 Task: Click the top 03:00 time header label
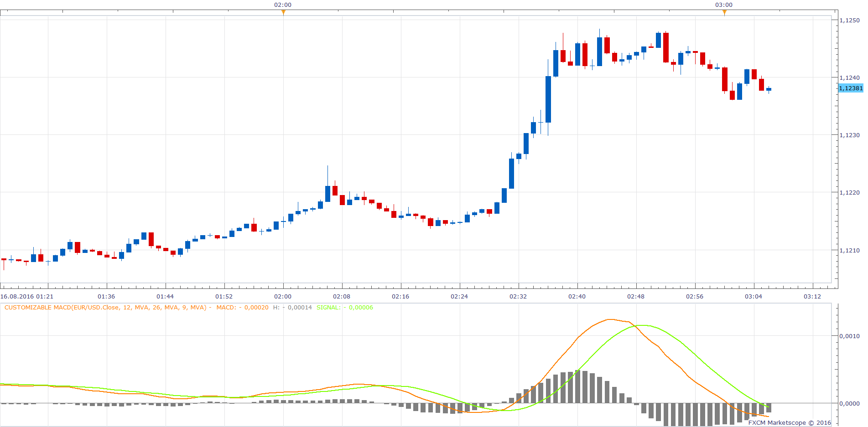(x=724, y=5)
